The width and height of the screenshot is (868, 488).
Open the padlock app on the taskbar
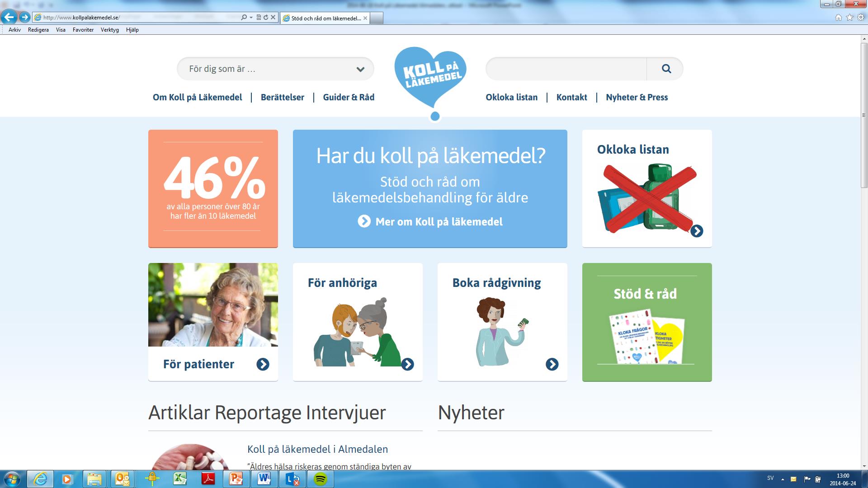coord(152,479)
